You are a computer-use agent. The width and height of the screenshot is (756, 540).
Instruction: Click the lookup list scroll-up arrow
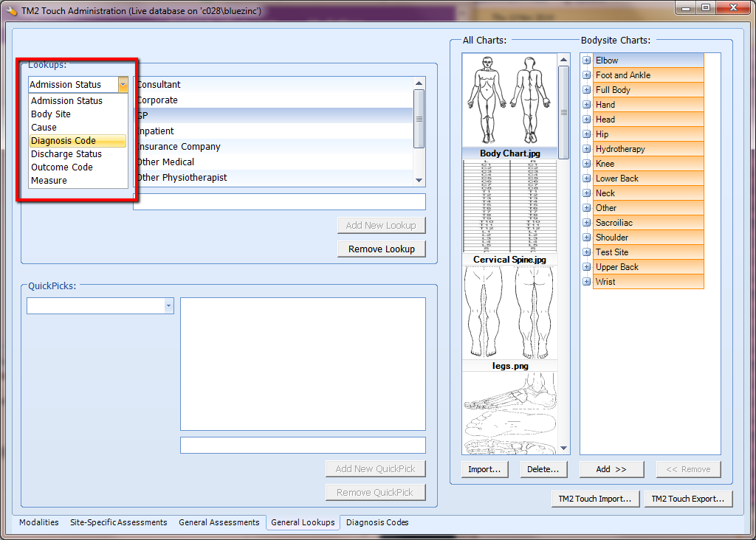(419, 83)
